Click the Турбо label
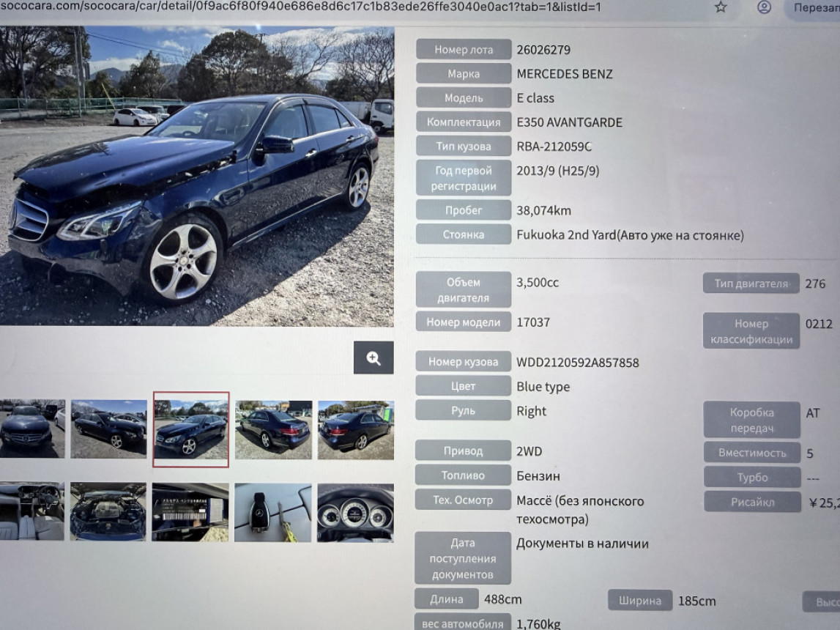Image resolution: width=840 pixels, height=630 pixels. (752, 478)
